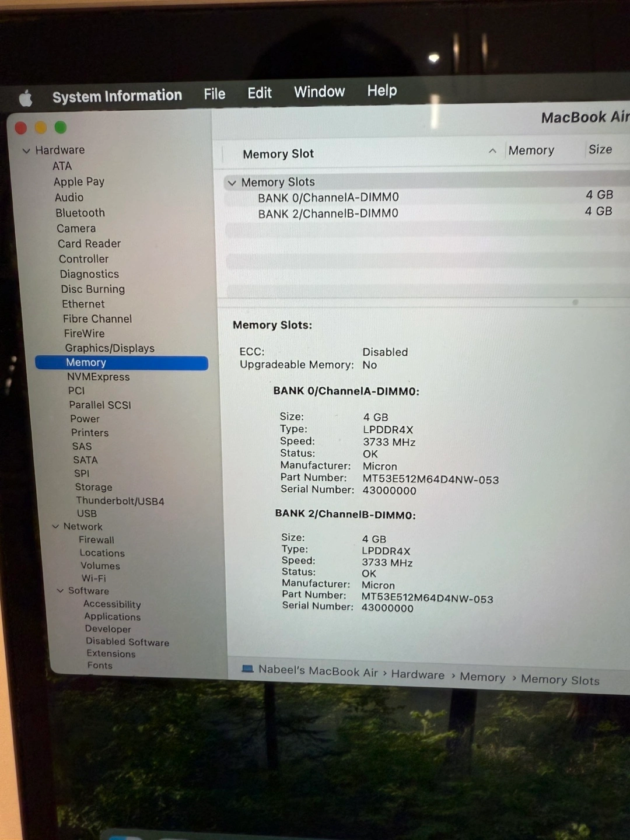
Task: Click the Memory Slots table group row
Action: point(427,181)
